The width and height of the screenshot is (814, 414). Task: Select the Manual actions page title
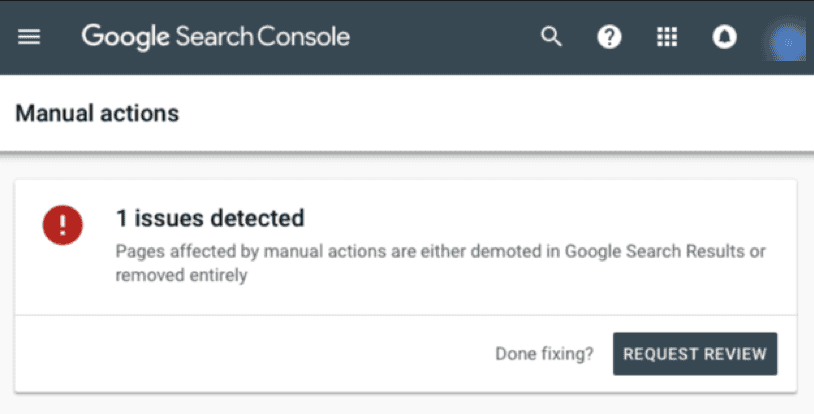pyautogui.click(x=97, y=113)
